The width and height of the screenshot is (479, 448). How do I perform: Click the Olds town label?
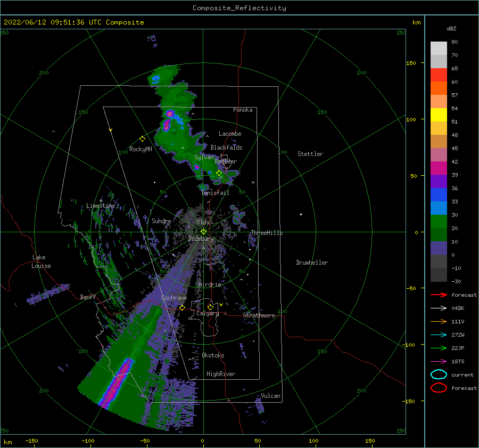(x=203, y=222)
